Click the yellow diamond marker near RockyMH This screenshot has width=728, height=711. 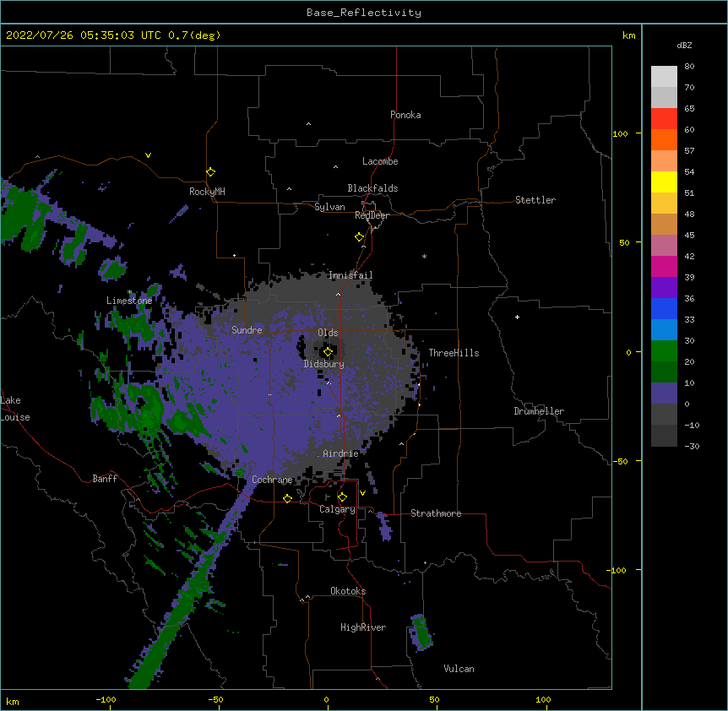click(x=210, y=172)
